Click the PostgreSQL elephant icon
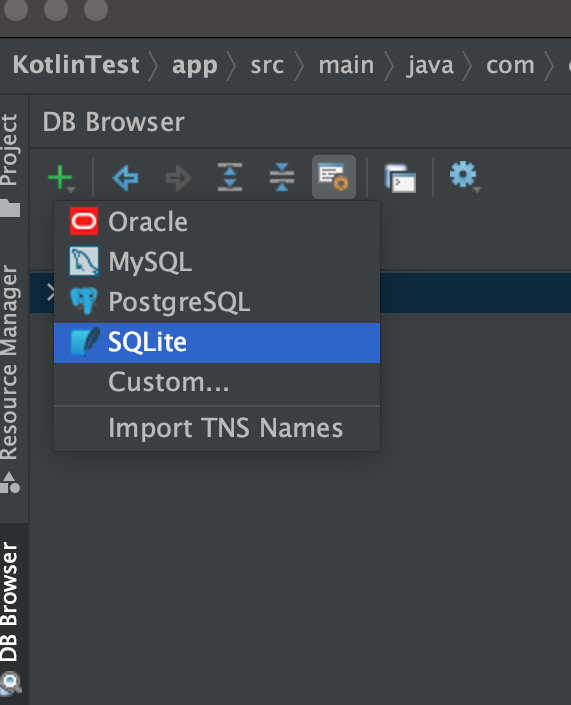571x705 pixels. [x=84, y=300]
